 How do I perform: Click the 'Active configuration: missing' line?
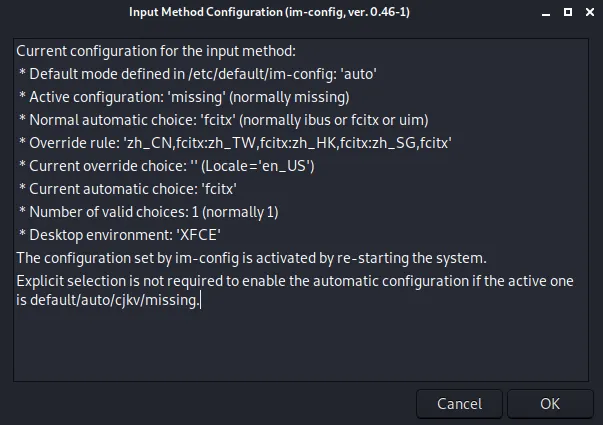185,97
